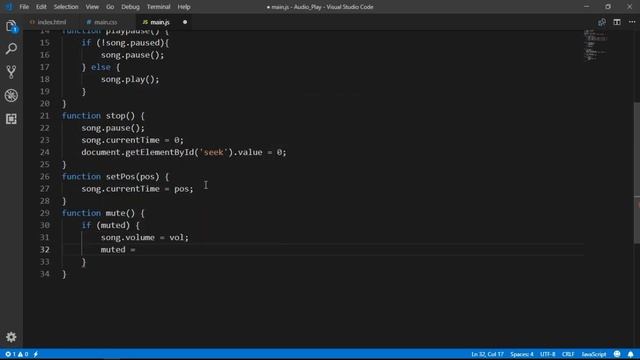
Task: Click the Ln 32, Col 17 cursor position
Action: click(487, 354)
